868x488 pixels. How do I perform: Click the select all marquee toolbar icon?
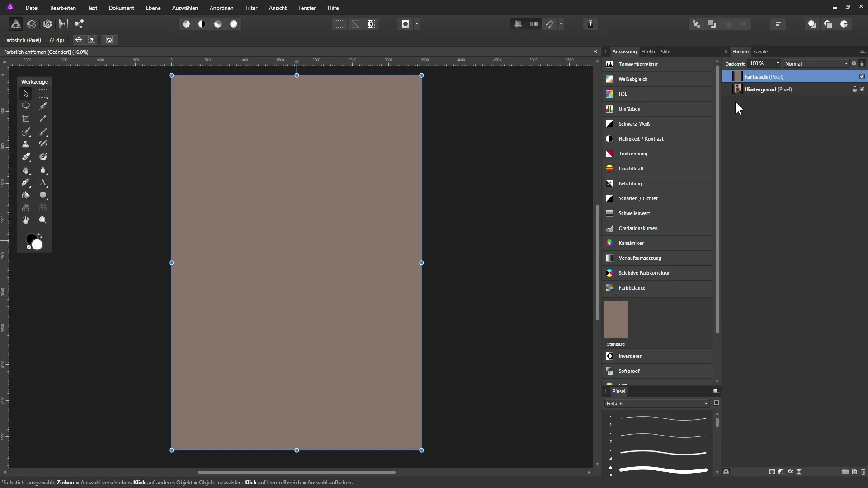340,24
